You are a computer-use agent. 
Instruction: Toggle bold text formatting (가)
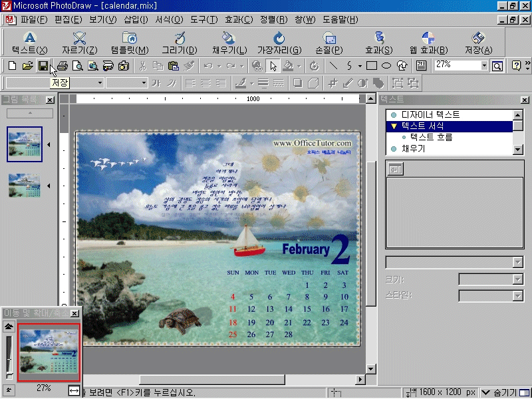pyautogui.click(x=156, y=82)
